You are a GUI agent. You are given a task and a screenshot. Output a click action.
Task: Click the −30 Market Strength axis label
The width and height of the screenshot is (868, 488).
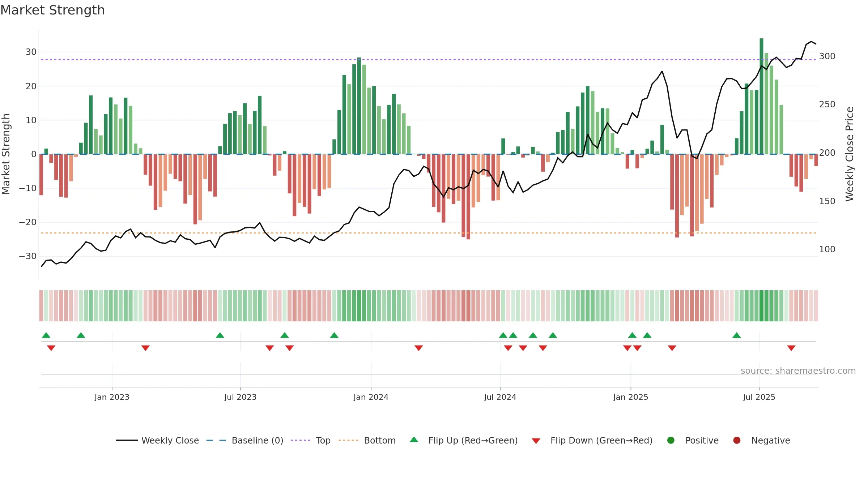click(28, 256)
